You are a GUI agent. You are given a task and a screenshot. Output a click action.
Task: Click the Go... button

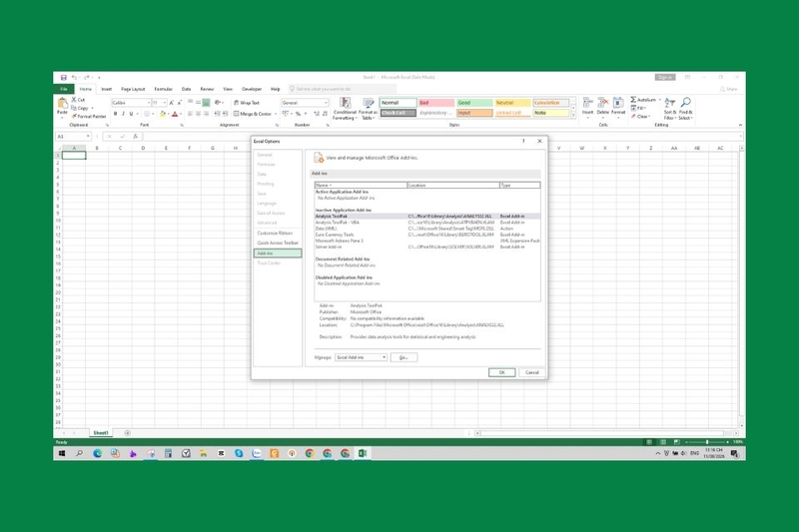pos(403,357)
